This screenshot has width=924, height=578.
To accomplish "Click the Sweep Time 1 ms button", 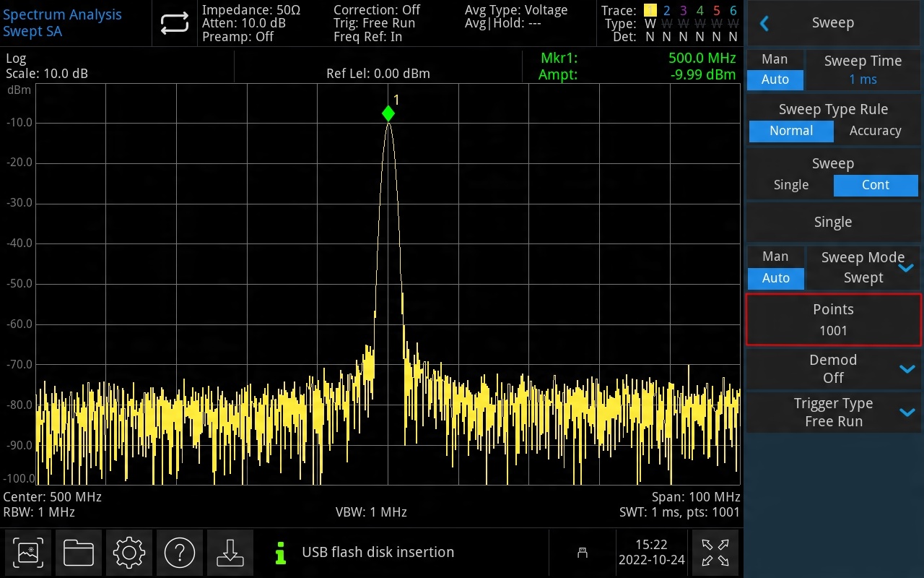I will pos(863,70).
